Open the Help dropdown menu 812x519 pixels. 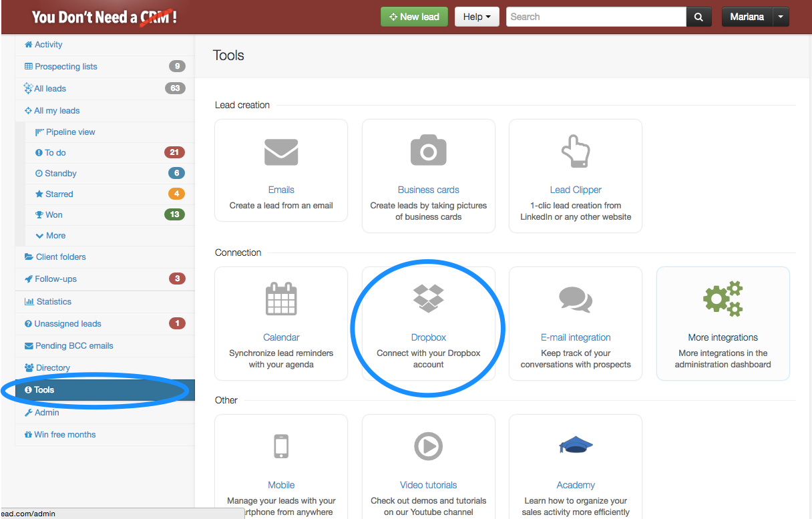coord(477,17)
